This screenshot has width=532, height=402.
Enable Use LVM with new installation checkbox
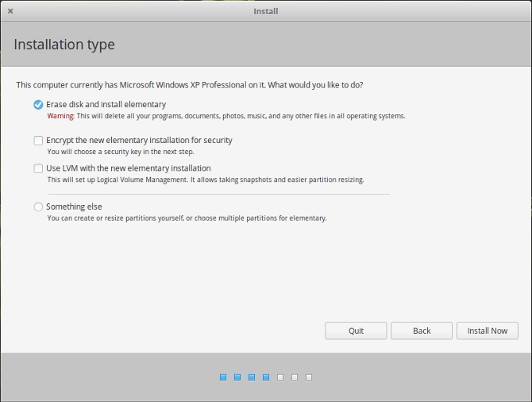[x=38, y=168]
